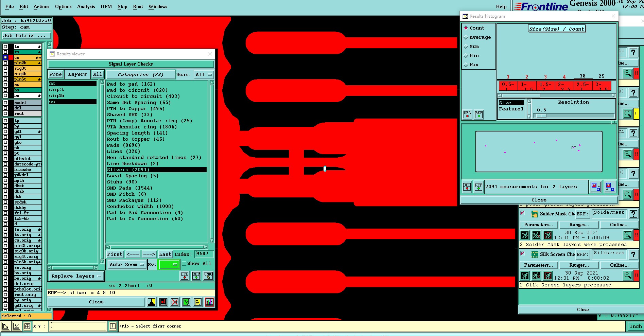Open the File menu

(10, 6)
